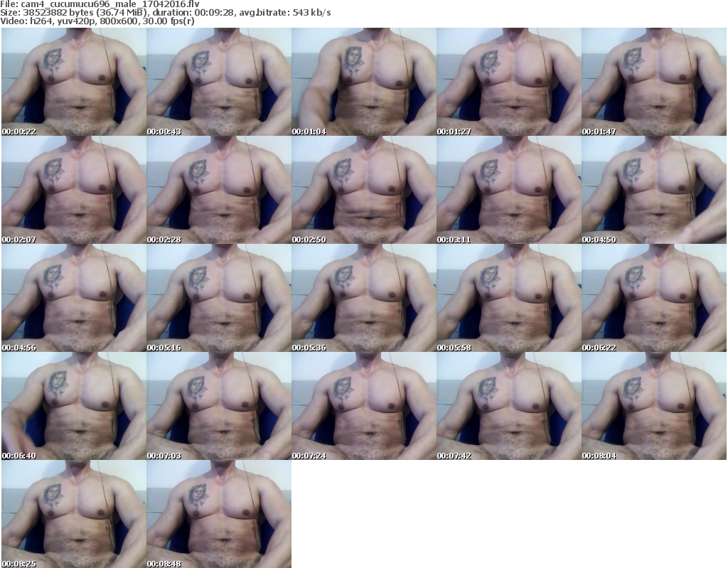This screenshot has height=568, width=728.
Task: Pick the frame stamped 00:03:11
Action: point(509,190)
